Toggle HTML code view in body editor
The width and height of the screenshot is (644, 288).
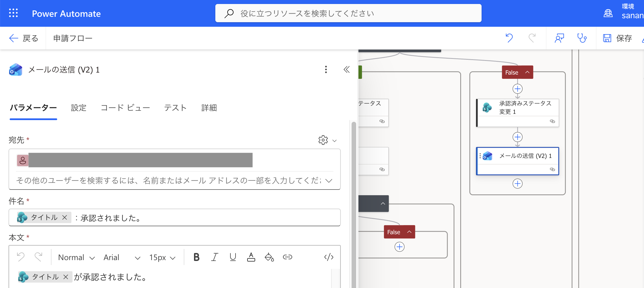pos(329,257)
